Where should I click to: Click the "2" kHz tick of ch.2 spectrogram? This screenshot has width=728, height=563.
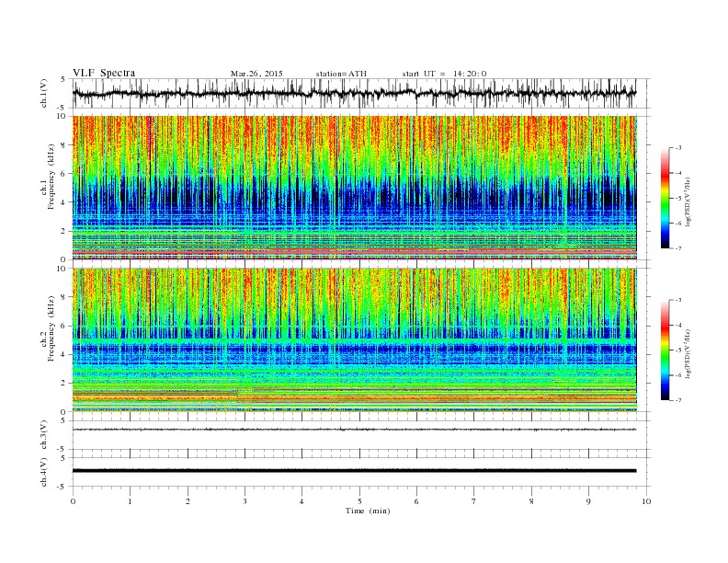[x=63, y=384]
